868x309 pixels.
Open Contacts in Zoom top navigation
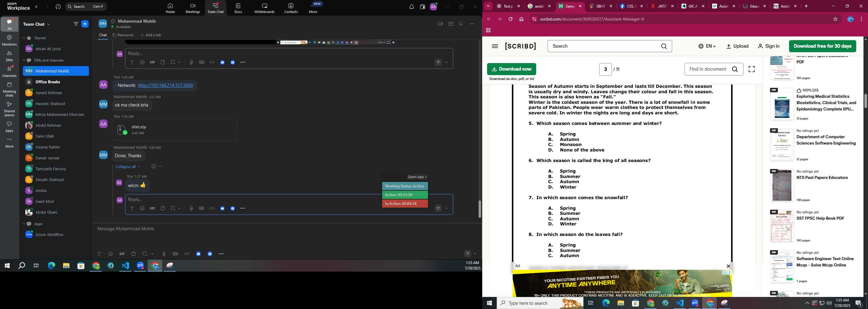pos(291,8)
